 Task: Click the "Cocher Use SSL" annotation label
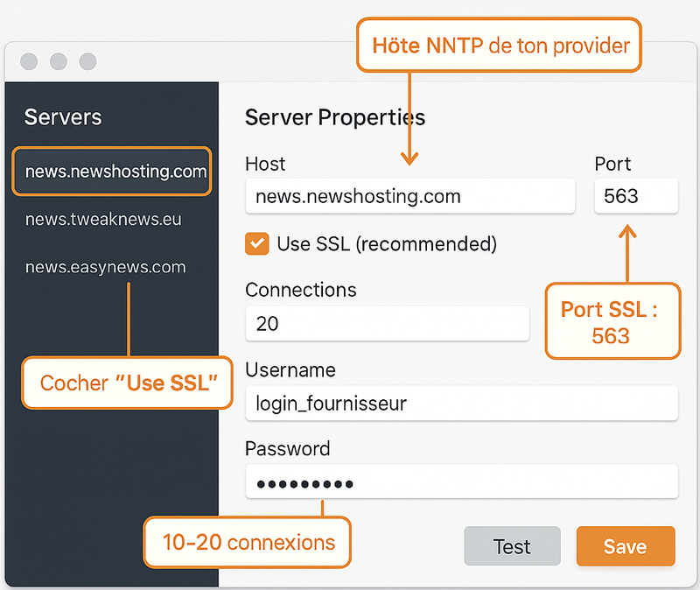click(x=127, y=383)
